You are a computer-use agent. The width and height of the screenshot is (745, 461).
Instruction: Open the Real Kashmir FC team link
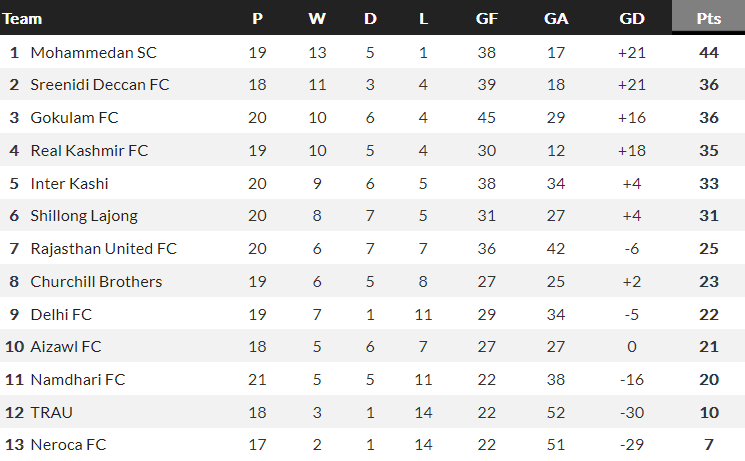[x=89, y=150]
